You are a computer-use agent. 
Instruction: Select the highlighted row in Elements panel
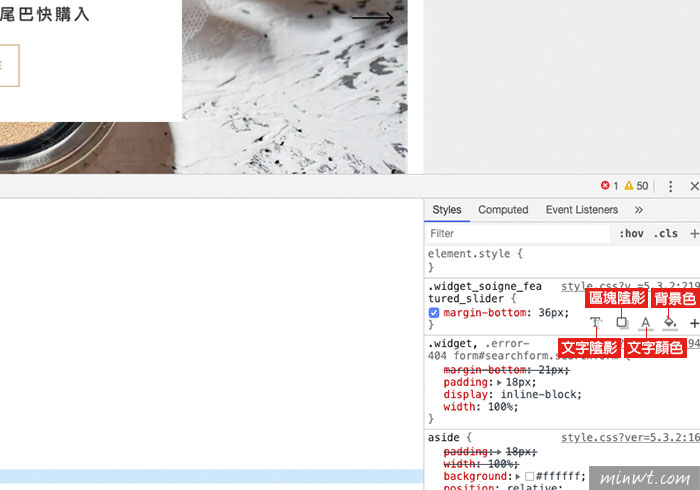[212, 476]
